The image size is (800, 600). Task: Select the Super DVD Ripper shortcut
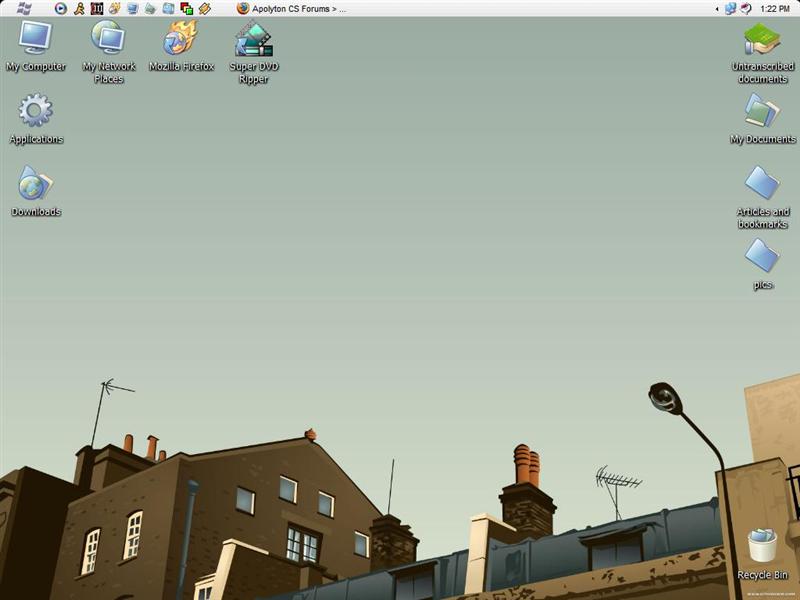[254, 40]
